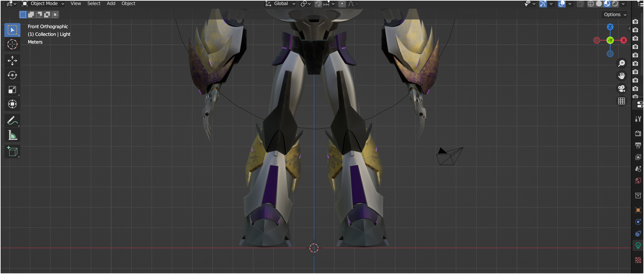Switch viewport shading to Wireframe
The image size is (644, 274).
(591, 4)
